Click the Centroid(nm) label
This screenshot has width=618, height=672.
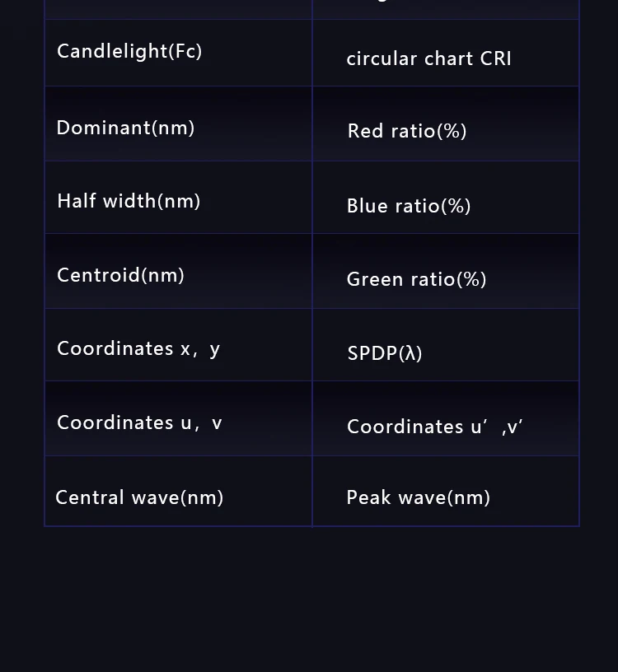click(120, 275)
